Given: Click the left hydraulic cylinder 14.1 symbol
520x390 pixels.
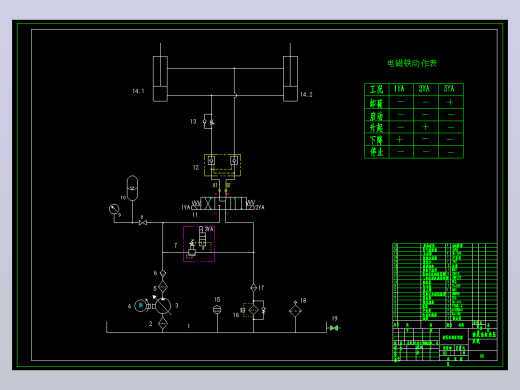Looking at the screenshot, I should click(x=160, y=78).
